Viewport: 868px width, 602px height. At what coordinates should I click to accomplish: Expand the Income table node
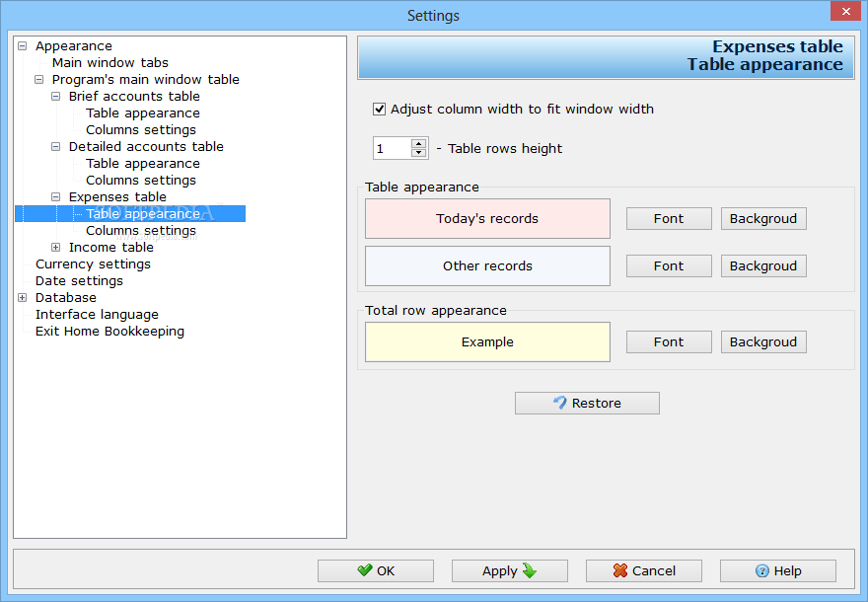coord(55,248)
